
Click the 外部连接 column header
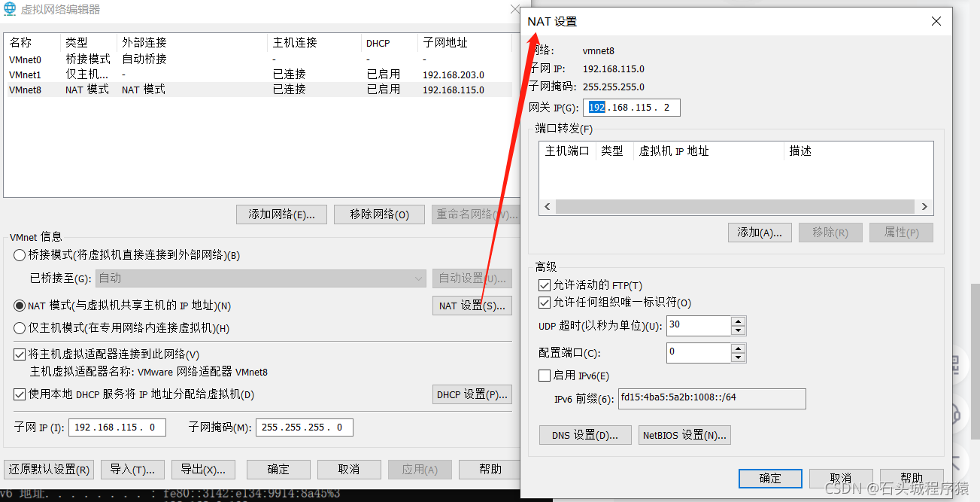point(193,43)
